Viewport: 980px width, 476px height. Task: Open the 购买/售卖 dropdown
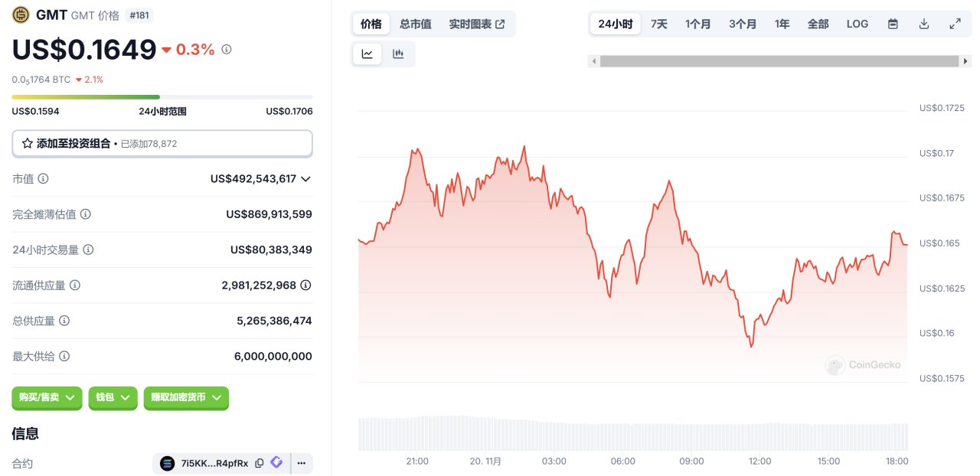[47, 398]
